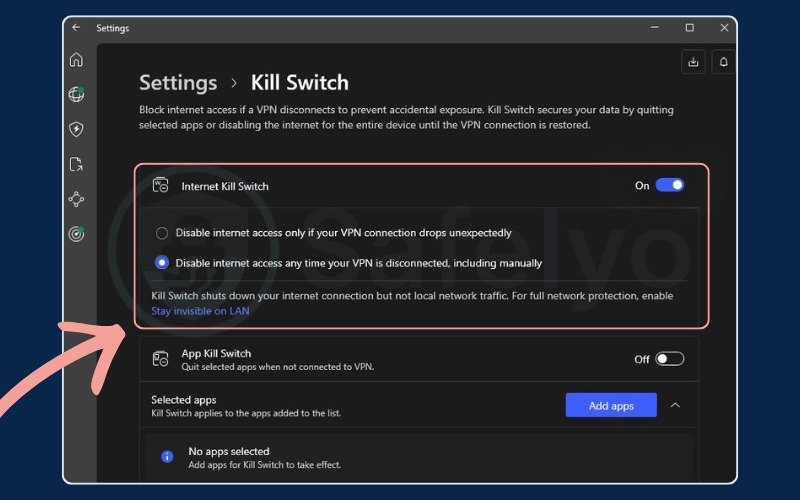The image size is (800, 500).
Task: Open the shield Threat Protection sidebar icon
Action: tap(76, 129)
